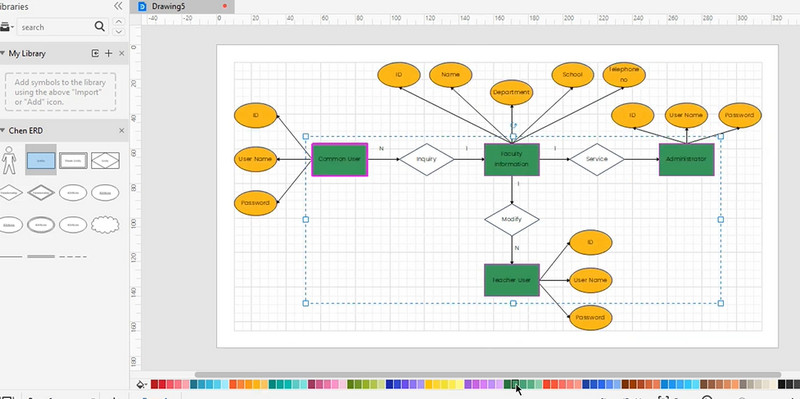
Task: Click the My Library import icon
Action: tap(95, 53)
